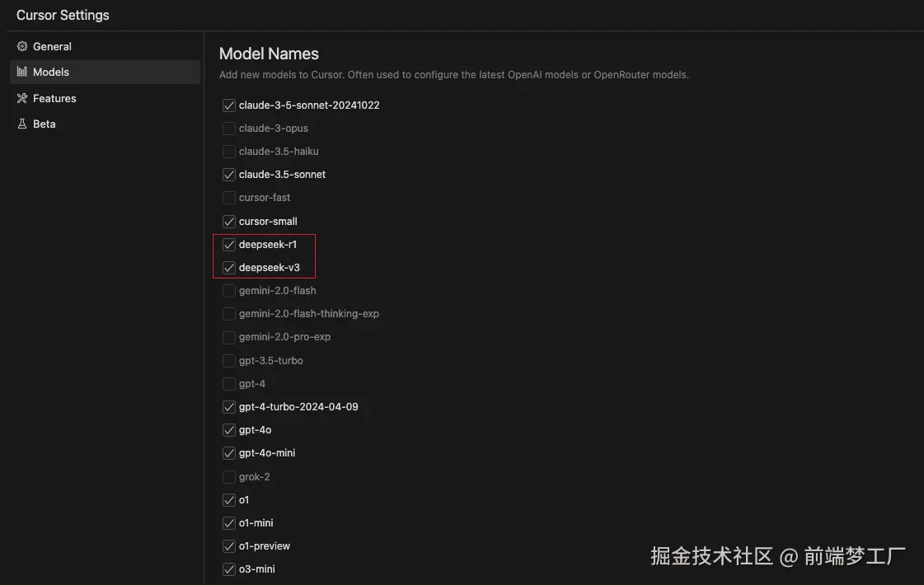Disable the gpt-4o-mini model

point(228,453)
